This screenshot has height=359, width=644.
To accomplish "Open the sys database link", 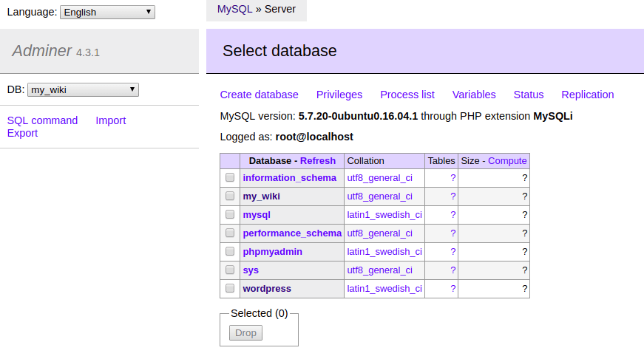I will coord(251,270).
